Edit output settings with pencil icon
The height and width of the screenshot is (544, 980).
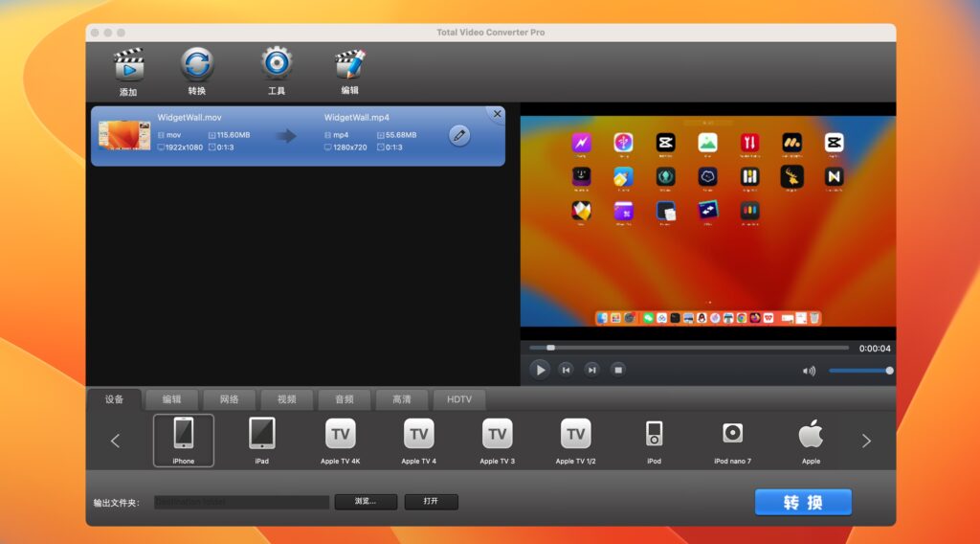point(459,135)
